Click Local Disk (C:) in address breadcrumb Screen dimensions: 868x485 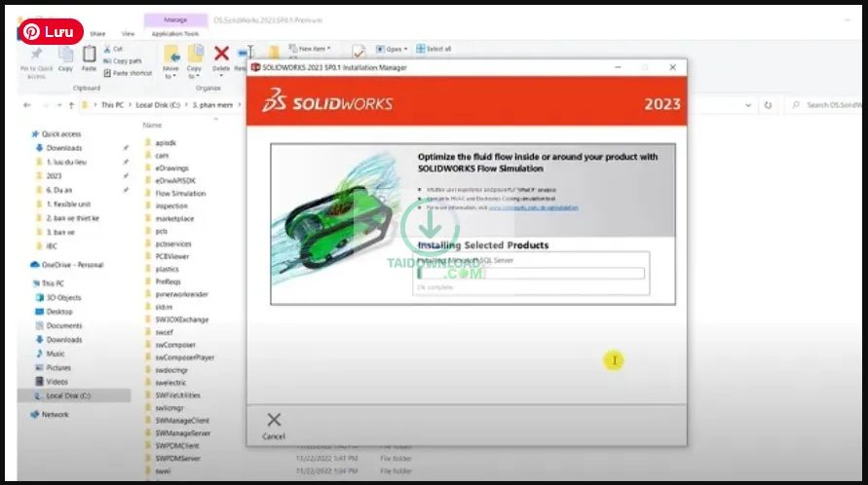[x=159, y=105]
